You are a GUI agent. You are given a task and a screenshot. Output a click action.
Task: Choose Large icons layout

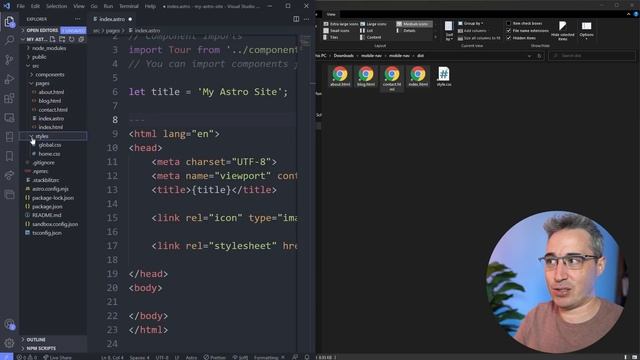[373, 24]
